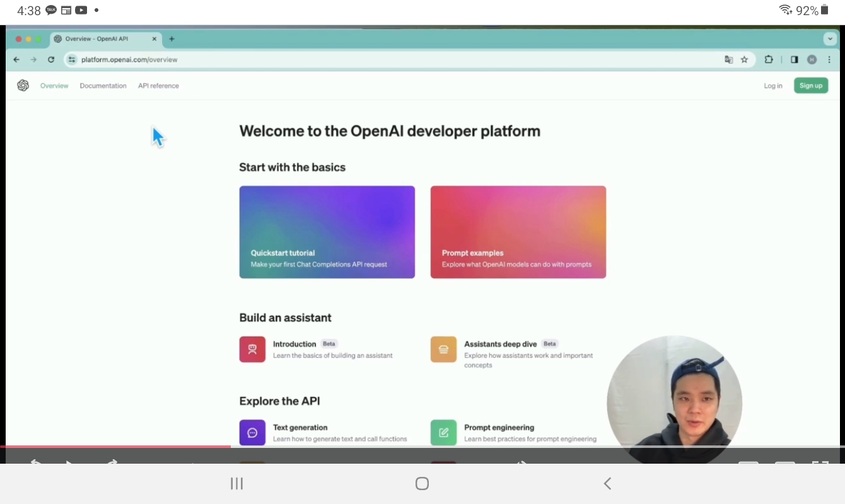Click the 'Build an assistant' heading

tap(285, 318)
